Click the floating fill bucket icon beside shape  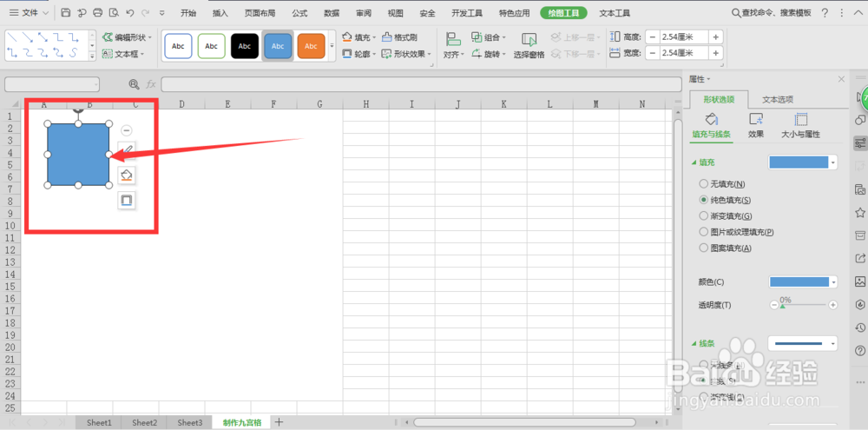tap(127, 175)
